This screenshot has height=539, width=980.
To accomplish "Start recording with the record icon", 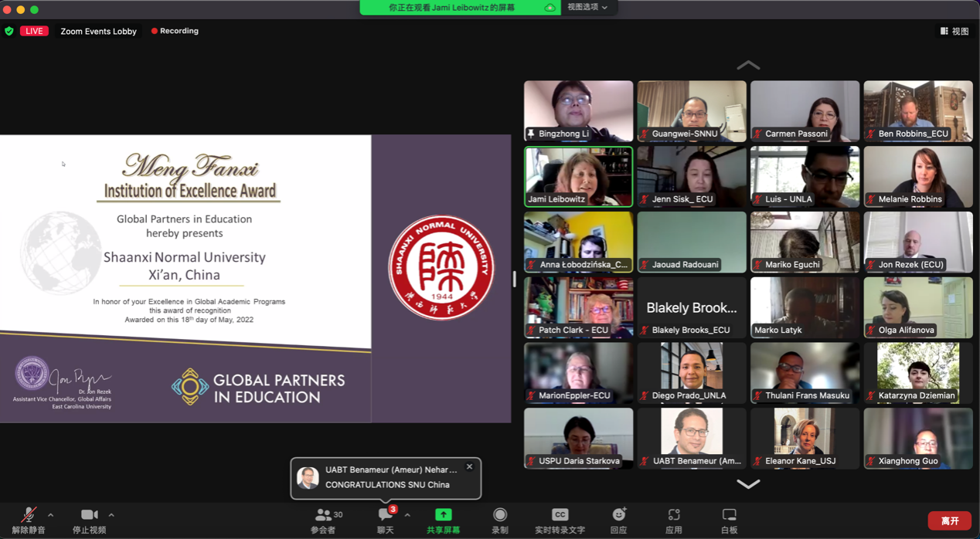I will coord(500,515).
